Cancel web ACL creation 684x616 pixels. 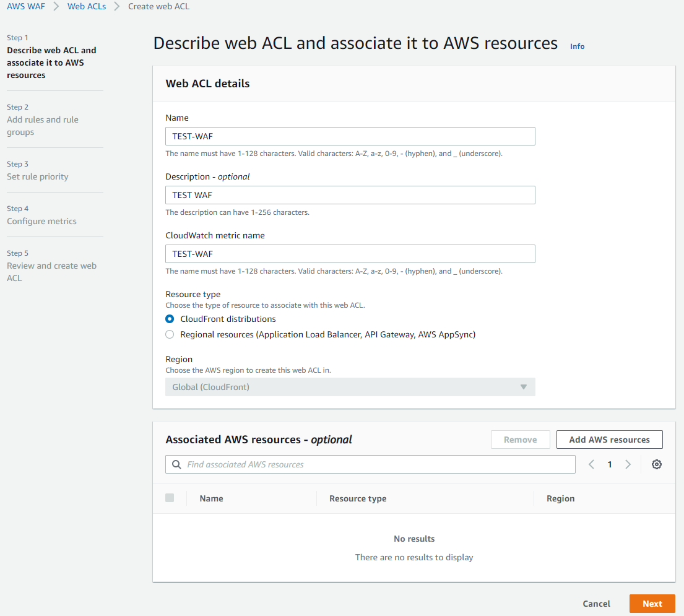pyautogui.click(x=596, y=604)
